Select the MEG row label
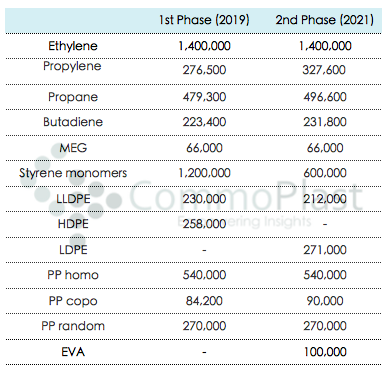The height and width of the screenshot is (375, 389). (x=73, y=148)
